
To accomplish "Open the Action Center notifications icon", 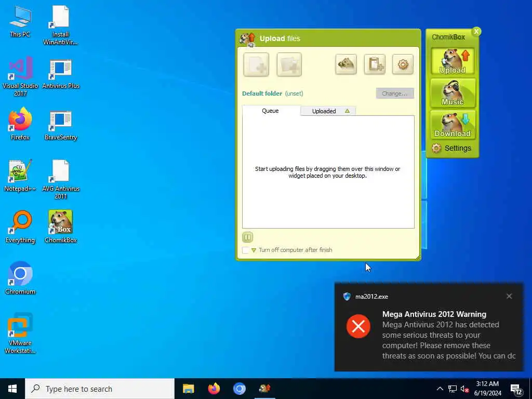I will [x=516, y=389].
